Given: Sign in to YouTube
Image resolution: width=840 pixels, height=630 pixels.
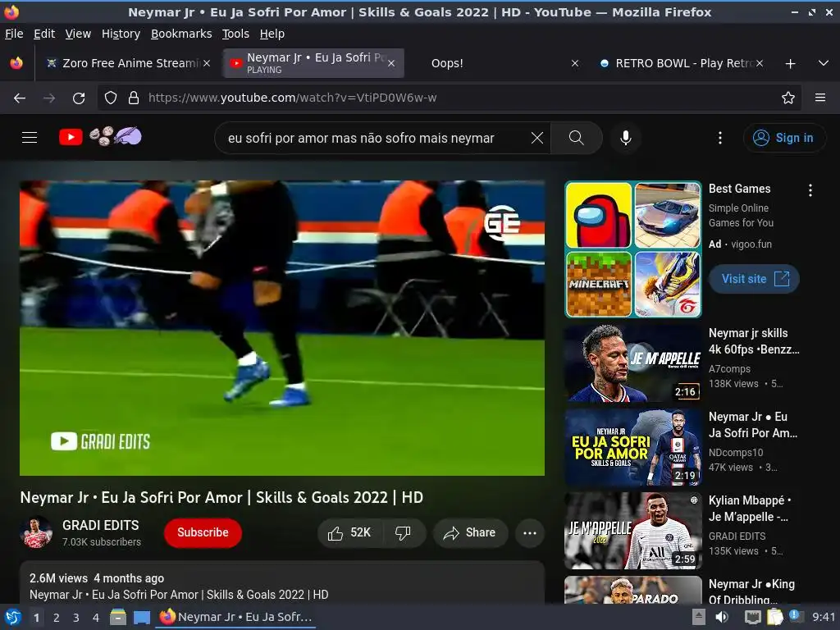Looking at the screenshot, I should click(x=783, y=138).
